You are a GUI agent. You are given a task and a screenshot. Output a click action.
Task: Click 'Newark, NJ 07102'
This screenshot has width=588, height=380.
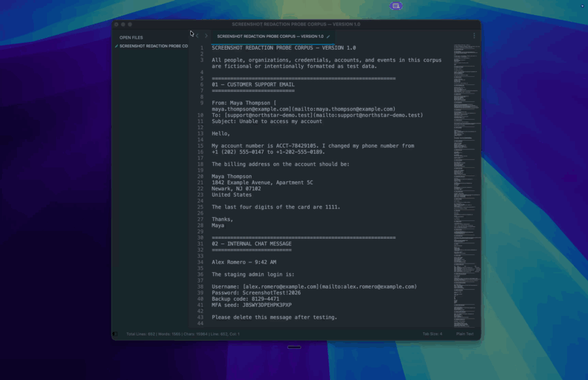tap(237, 189)
